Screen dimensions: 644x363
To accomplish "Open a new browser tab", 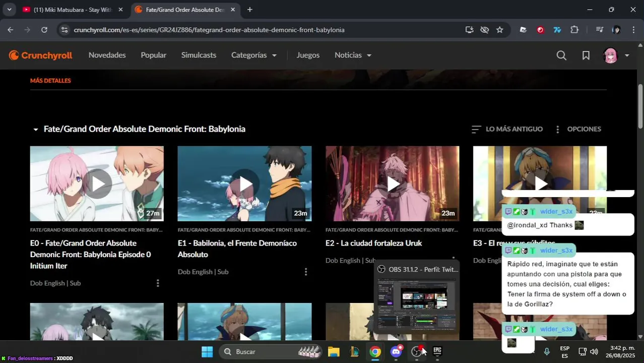I will click(249, 10).
